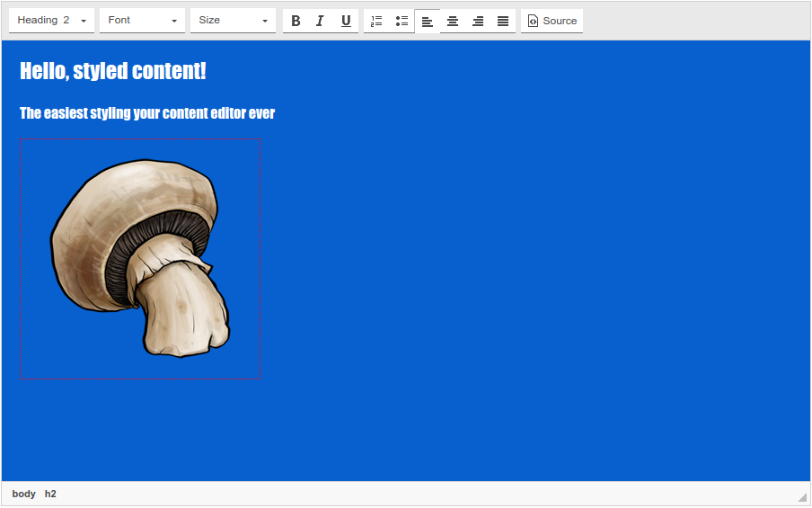Screen dimensions: 812x508
Task: Click the 'Hello, styled content!' heading
Action: [x=113, y=71]
